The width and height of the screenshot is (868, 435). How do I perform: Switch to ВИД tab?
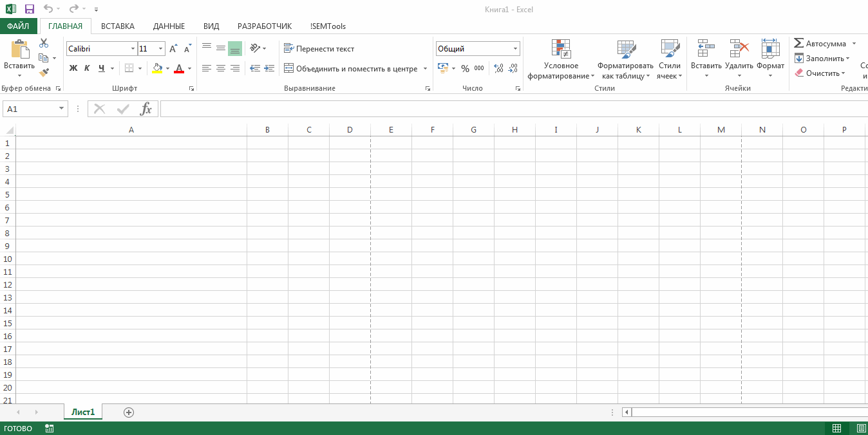coord(211,26)
